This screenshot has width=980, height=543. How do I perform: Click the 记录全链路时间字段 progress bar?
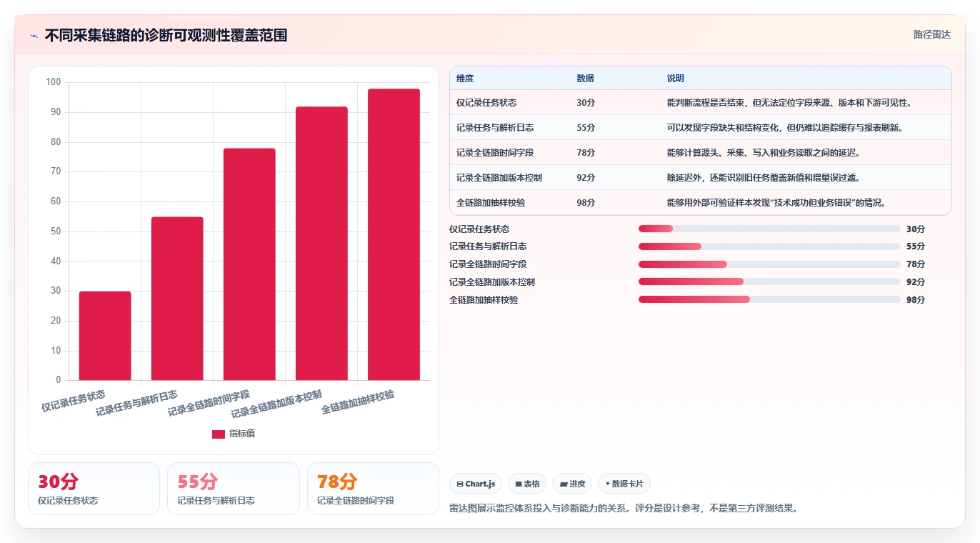pyautogui.click(x=769, y=264)
